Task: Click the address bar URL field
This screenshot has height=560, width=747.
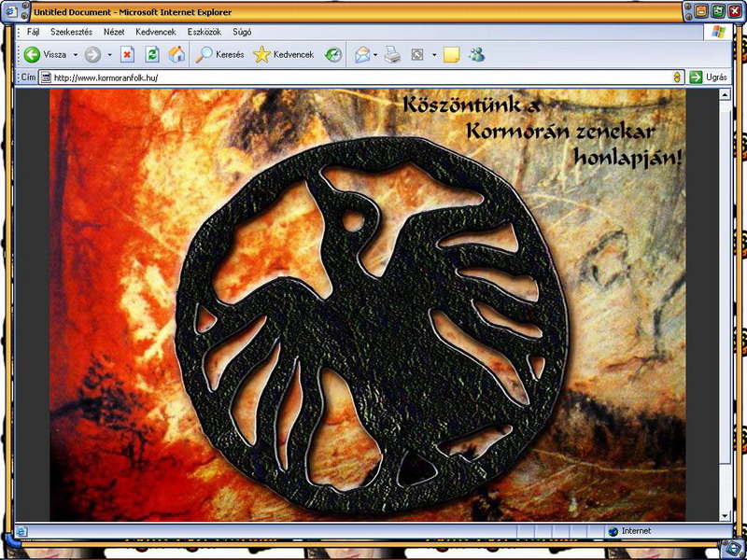Action: [355, 77]
